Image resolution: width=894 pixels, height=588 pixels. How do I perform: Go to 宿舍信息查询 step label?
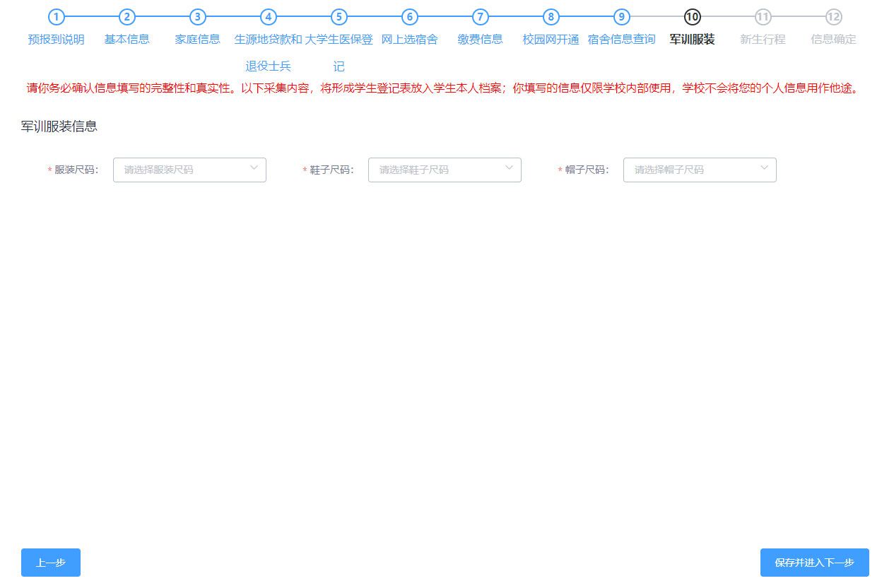pos(622,40)
